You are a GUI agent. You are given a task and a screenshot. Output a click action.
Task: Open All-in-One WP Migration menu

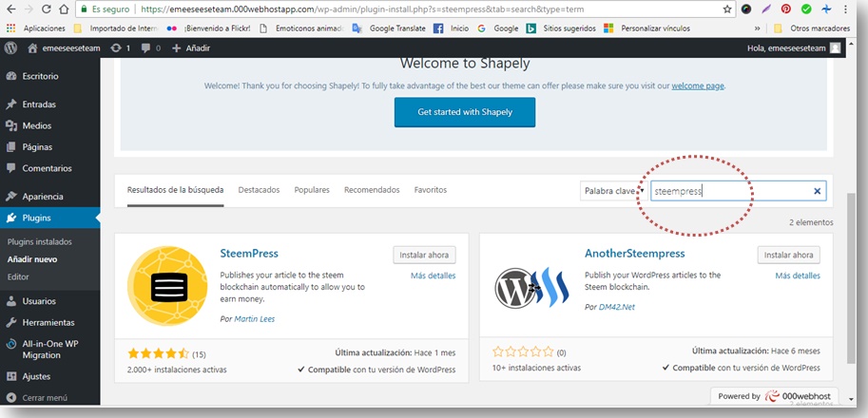[x=49, y=350]
